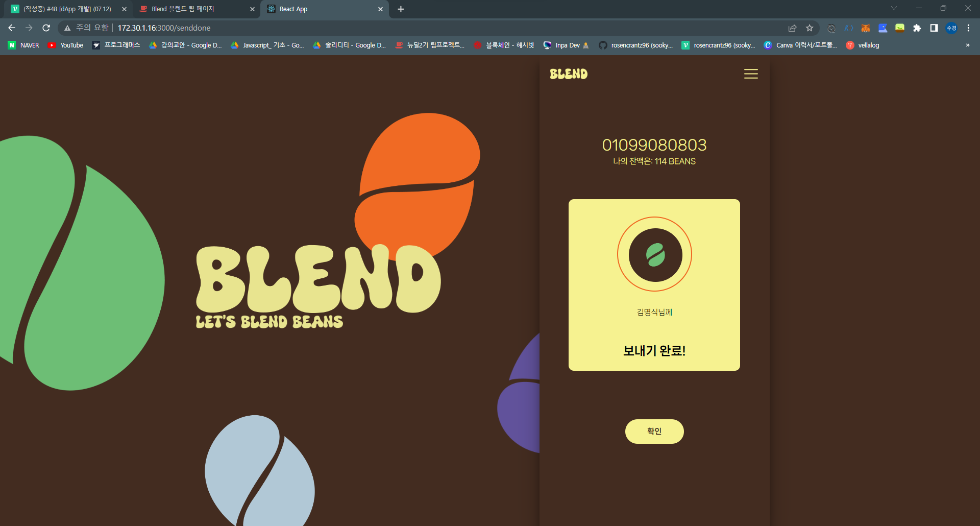This screenshot has width=980, height=526.
Task: Open the vellalog bookmark
Action: (x=863, y=45)
